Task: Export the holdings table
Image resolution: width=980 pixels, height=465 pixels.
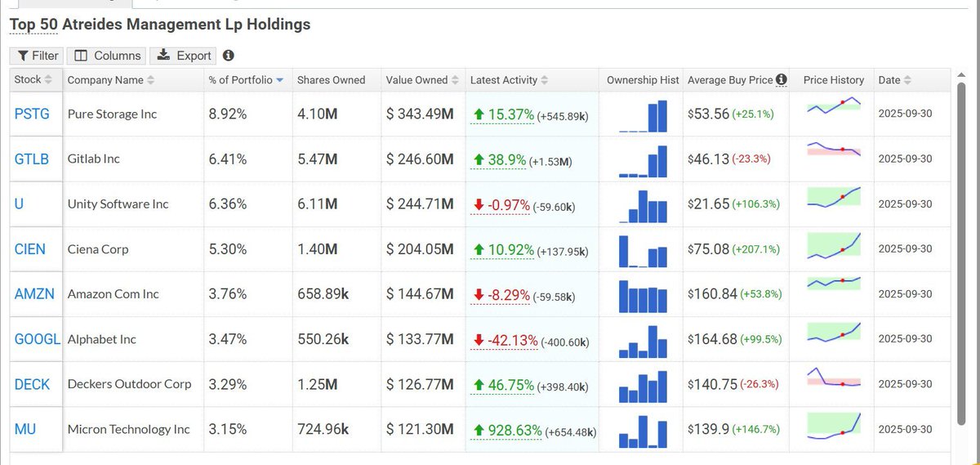Action: point(184,56)
